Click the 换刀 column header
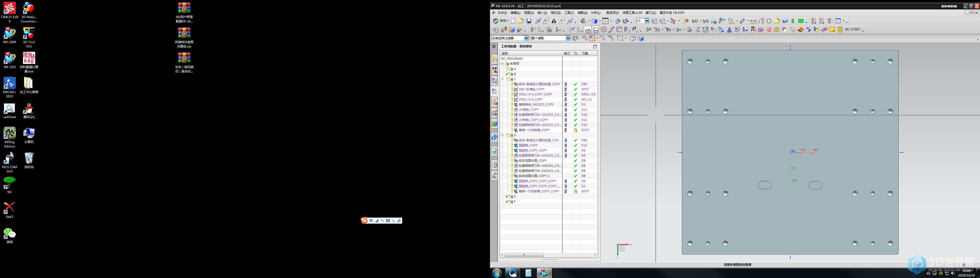980x278 pixels. (x=567, y=54)
